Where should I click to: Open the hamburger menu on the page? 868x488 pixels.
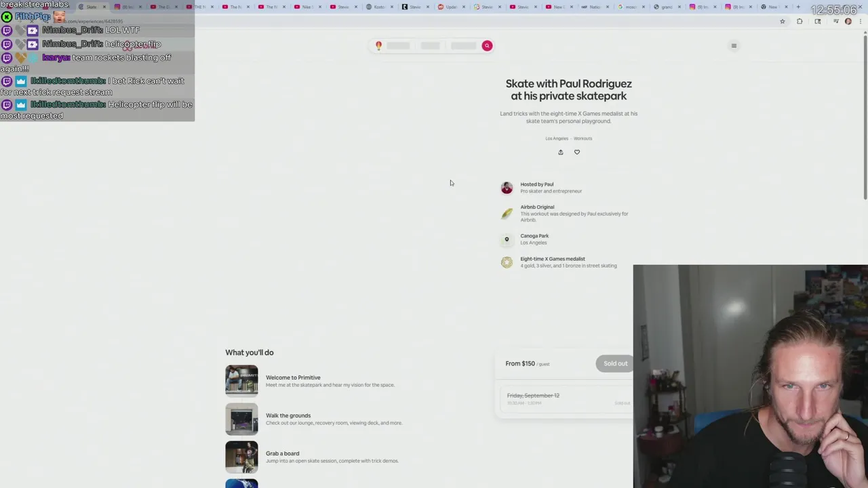click(734, 45)
